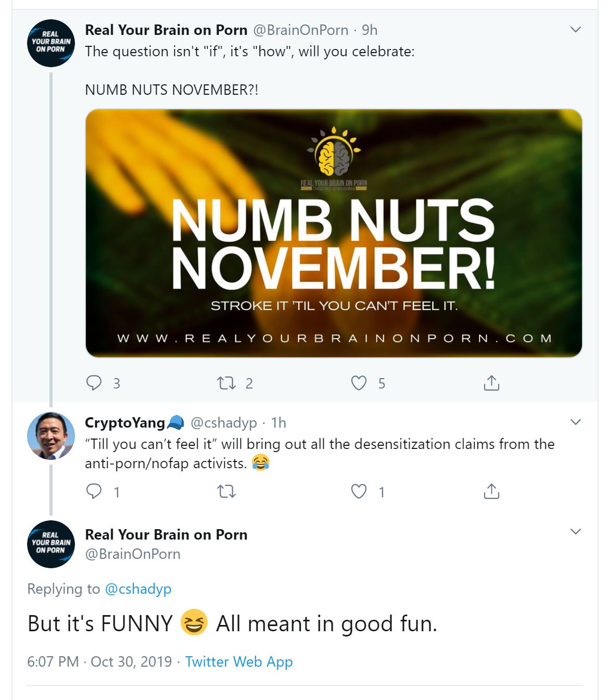
Task: Open options chevron on first tweet
Action: tap(575, 30)
